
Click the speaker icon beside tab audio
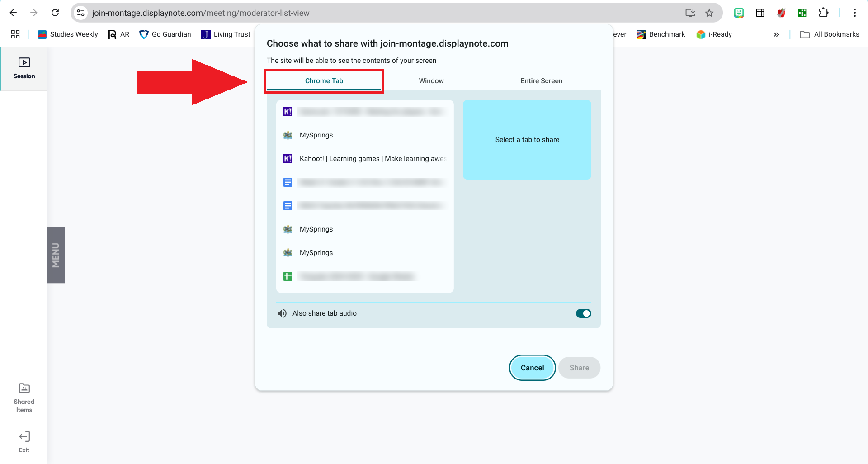(x=282, y=313)
